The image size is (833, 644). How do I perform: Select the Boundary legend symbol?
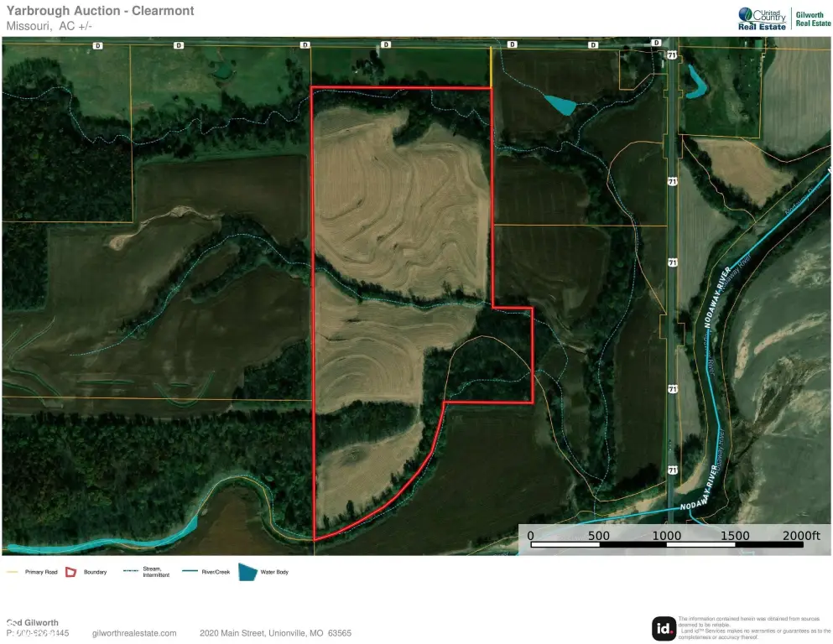click(71, 572)
